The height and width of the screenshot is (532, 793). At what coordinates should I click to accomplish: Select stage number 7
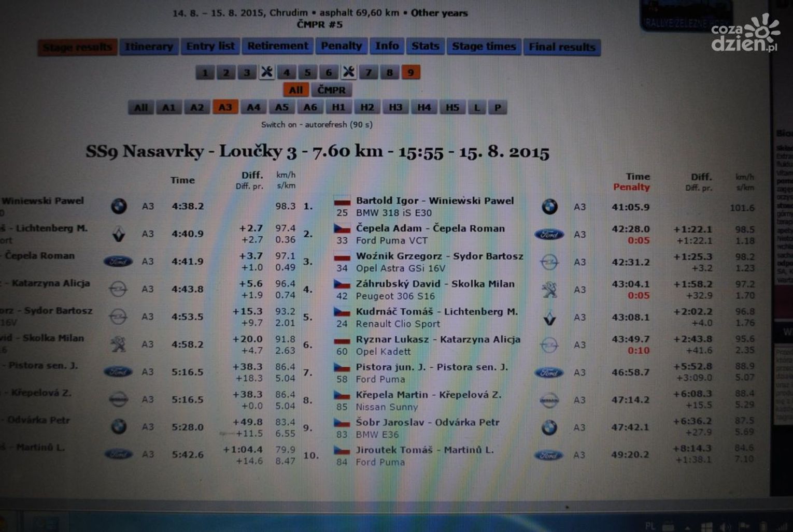[369, 73]
